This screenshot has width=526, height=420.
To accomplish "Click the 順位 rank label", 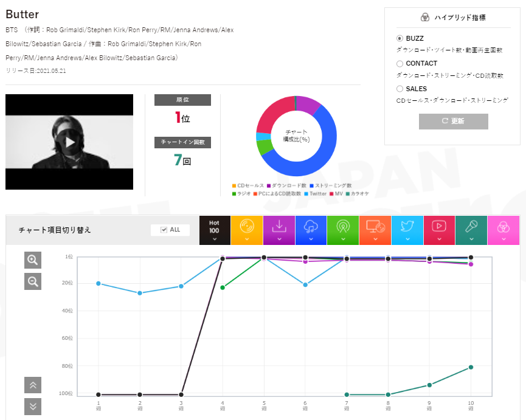I will pyautogui.click(x=183, y=100).
